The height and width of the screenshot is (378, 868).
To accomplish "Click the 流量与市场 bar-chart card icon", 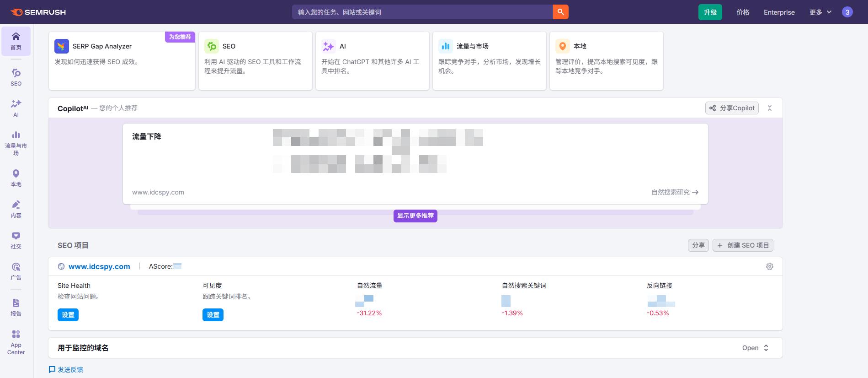I will pos(446,46).
